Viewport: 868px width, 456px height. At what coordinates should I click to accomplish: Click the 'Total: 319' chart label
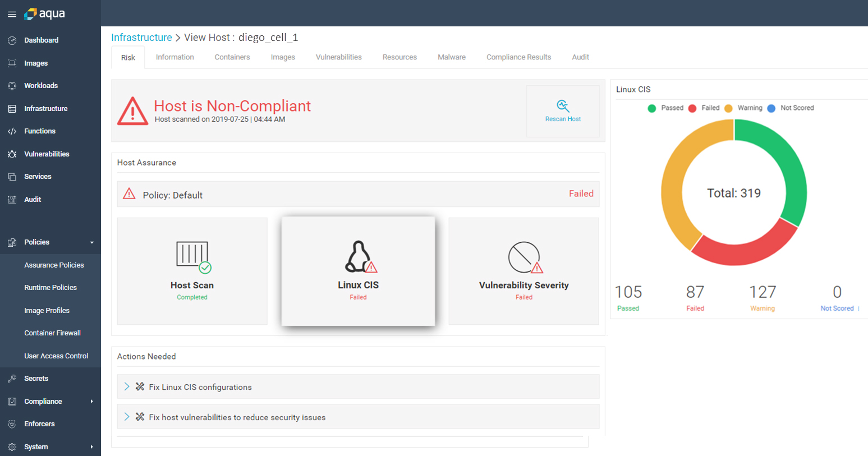[734, 193]
